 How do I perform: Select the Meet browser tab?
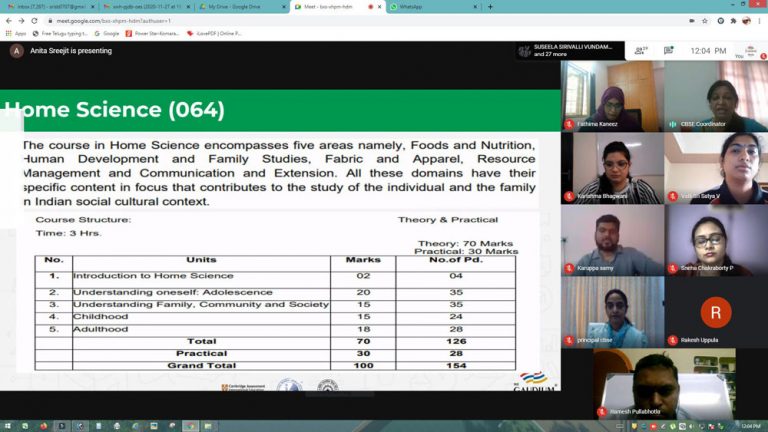pyautogui.click(x=338, y=7)
